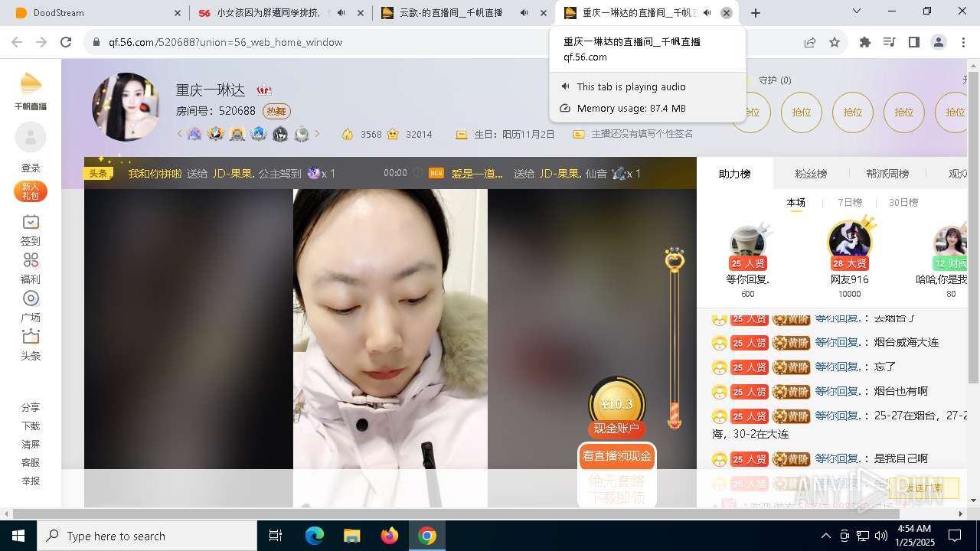This screenshot has width=980, height=551.
Task: Select the 本场 ranking subtab
Action: pos(796,203)
